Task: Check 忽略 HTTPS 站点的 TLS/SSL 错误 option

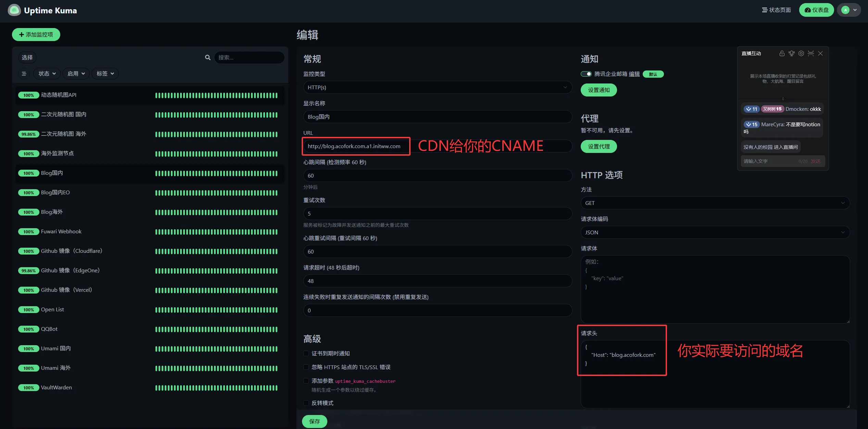Action: [306, 367]
